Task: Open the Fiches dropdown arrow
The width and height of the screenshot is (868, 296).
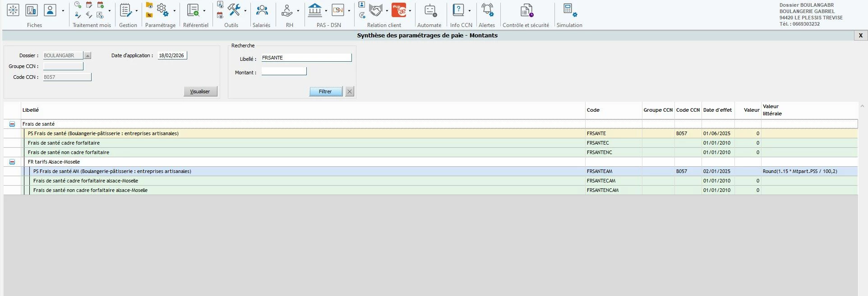Action: coord(63,11)
